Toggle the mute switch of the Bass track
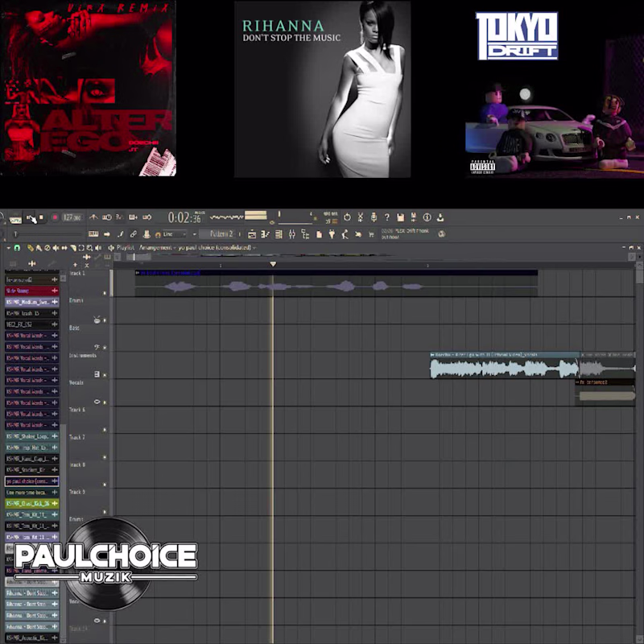This screenshot has height=644, width=644. coord(105,348)
